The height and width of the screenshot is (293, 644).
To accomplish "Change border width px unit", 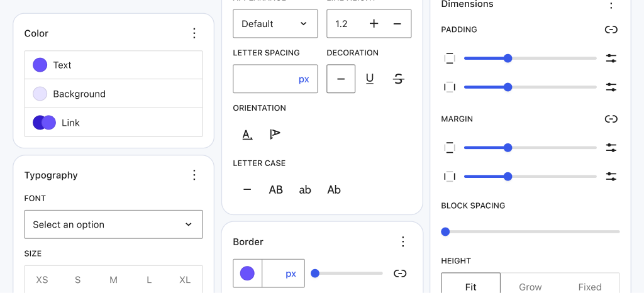I will [x=291, y=274].
